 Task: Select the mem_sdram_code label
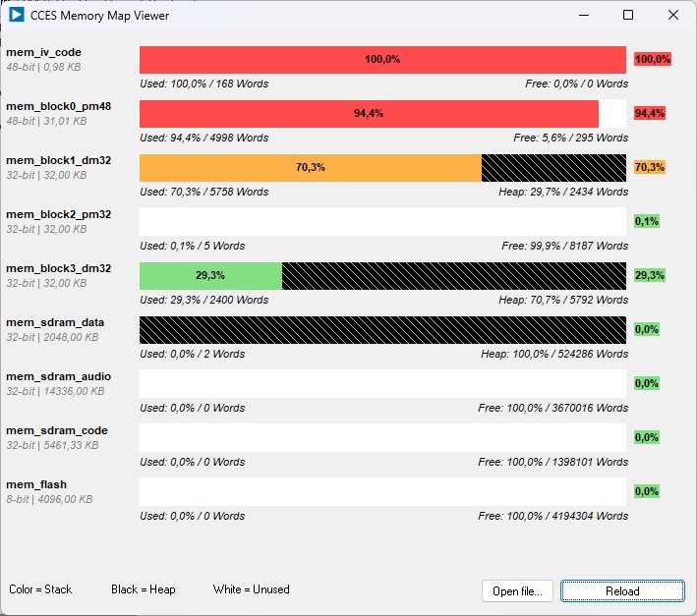pyautogui.click(x=57, y=430)
